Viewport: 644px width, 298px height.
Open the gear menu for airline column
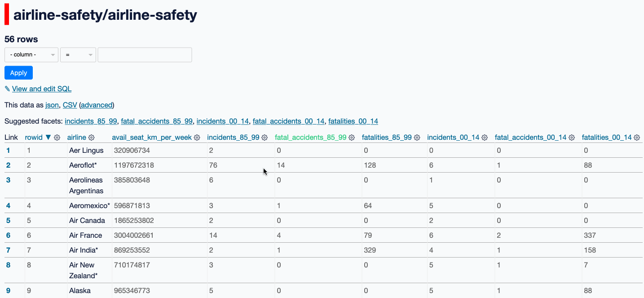point(92,138)
